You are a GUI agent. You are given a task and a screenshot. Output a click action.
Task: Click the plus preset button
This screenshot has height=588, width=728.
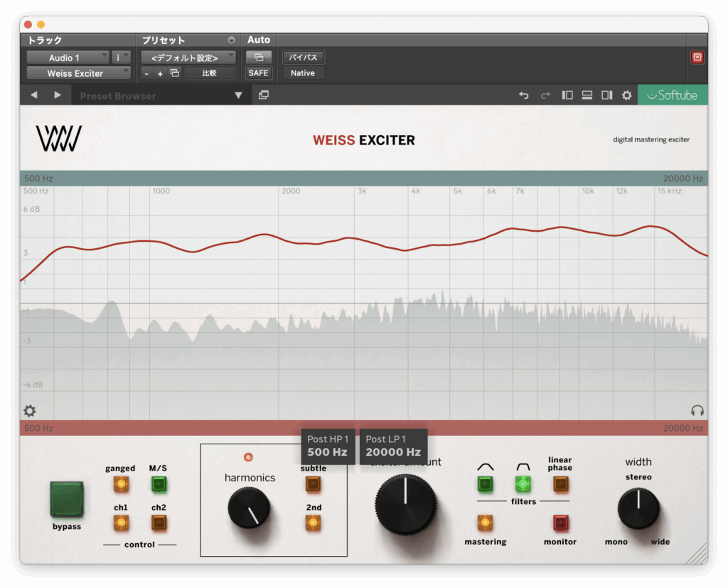click(160, 73)
